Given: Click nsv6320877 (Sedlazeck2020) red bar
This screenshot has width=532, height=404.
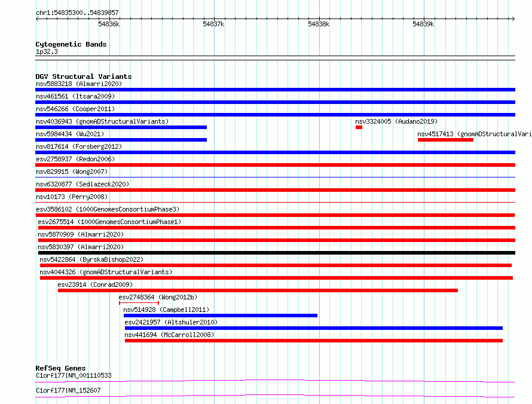Looking at the screenshot, I should [275, 190].
